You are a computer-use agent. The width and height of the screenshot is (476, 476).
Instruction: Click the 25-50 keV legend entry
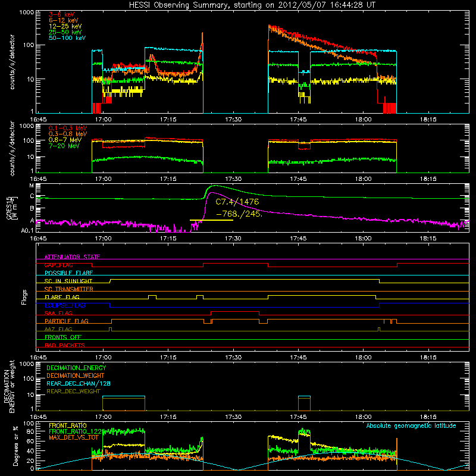[65, 32]
